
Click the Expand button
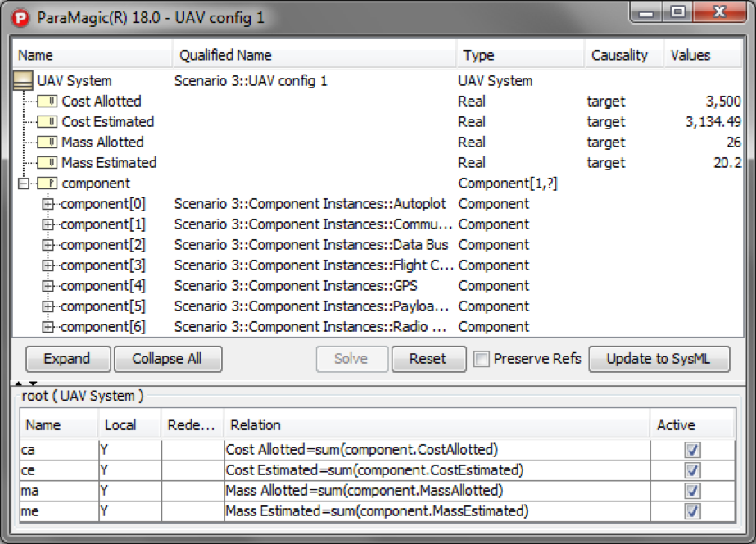click(x=67, y=359)
